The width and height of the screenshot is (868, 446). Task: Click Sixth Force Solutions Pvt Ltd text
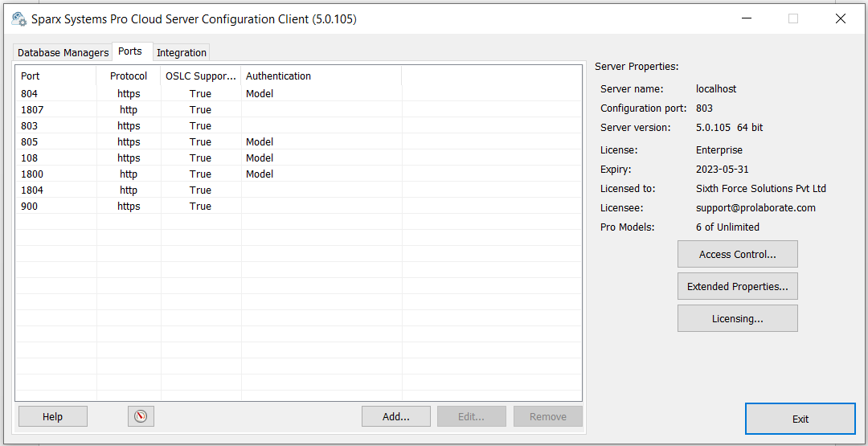point(760,189)
